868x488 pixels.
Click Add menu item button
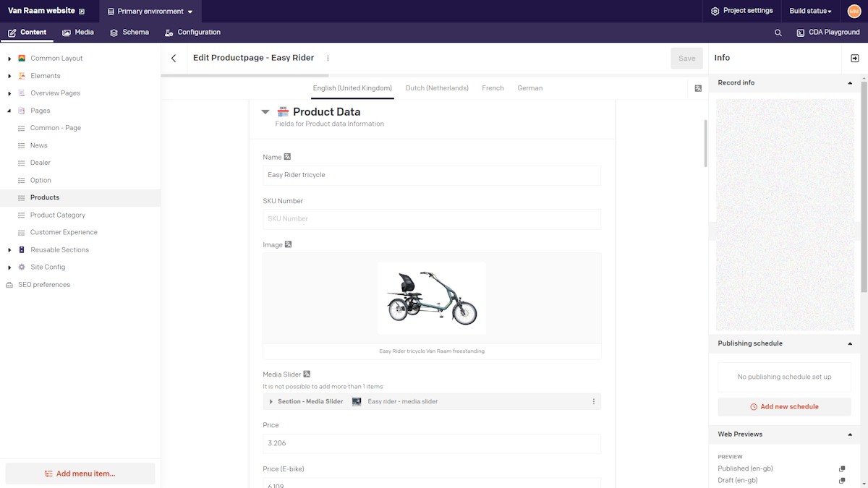point(80,474)
